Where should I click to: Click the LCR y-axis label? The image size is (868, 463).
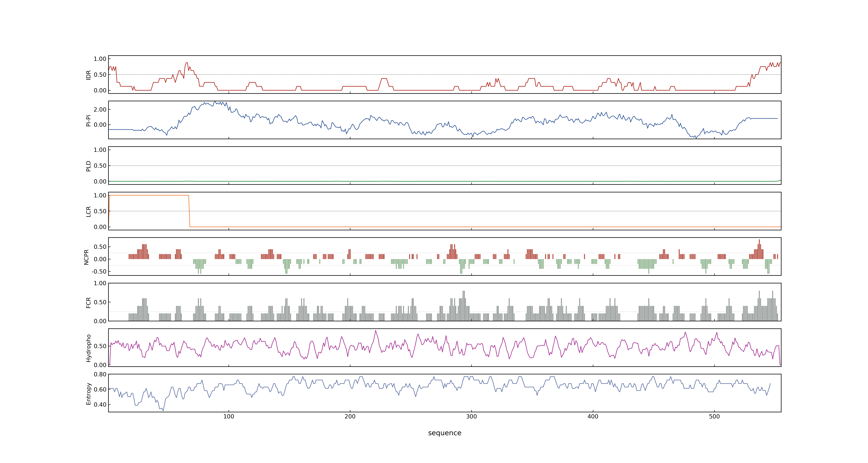88,211
